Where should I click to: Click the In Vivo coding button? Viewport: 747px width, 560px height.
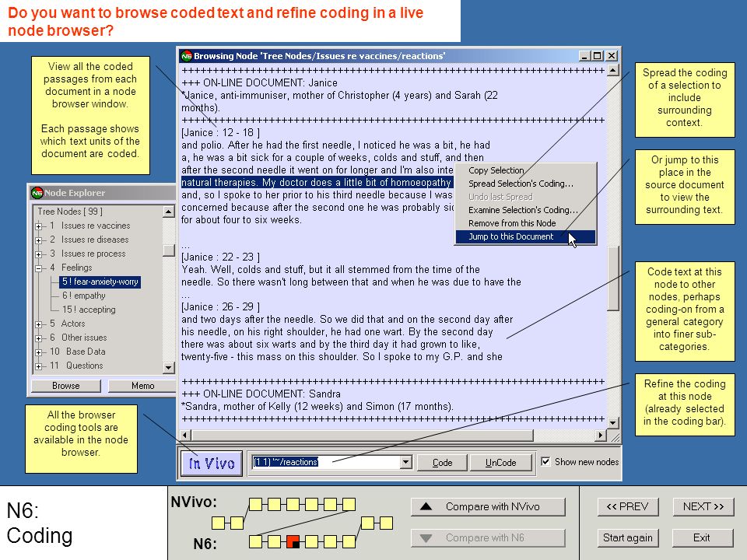[x=212, y=463]
